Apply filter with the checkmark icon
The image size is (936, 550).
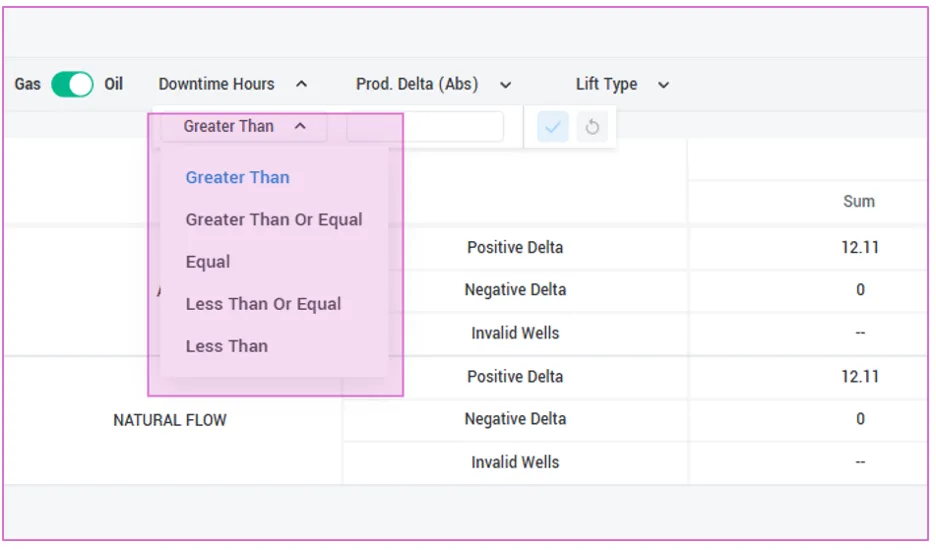click(553, 127)
